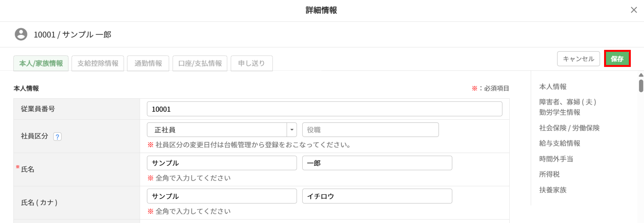Click the キャンセル button
The width and height of the screenshot is (644, 223).
tap(578, 59)
